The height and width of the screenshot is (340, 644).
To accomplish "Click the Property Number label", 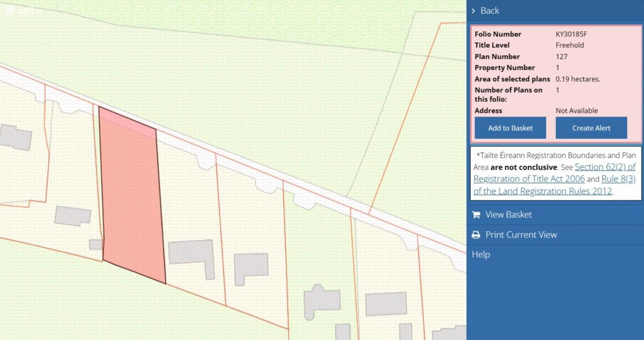I will (505, 67).
